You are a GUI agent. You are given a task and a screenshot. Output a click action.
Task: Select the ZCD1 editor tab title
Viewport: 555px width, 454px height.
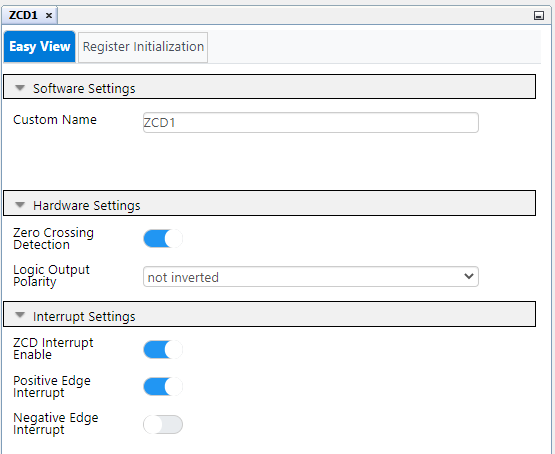[23, 16]
